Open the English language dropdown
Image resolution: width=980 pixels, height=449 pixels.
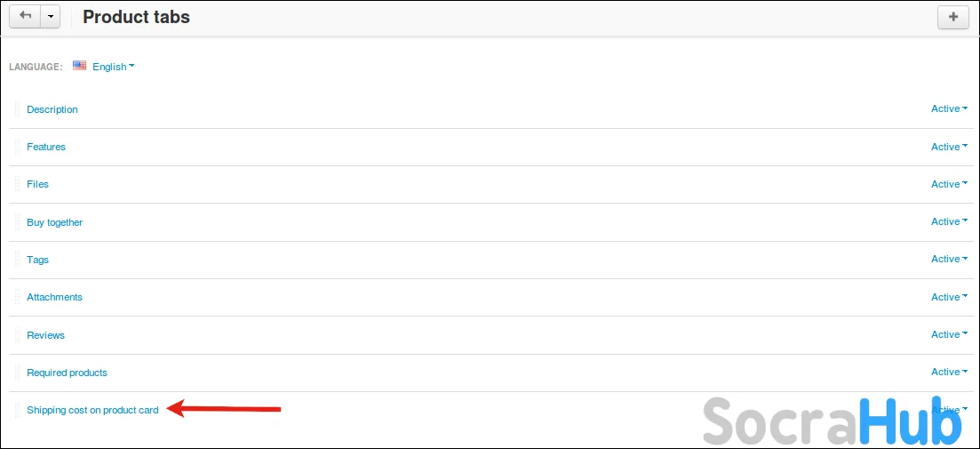(x=113, y=67)
